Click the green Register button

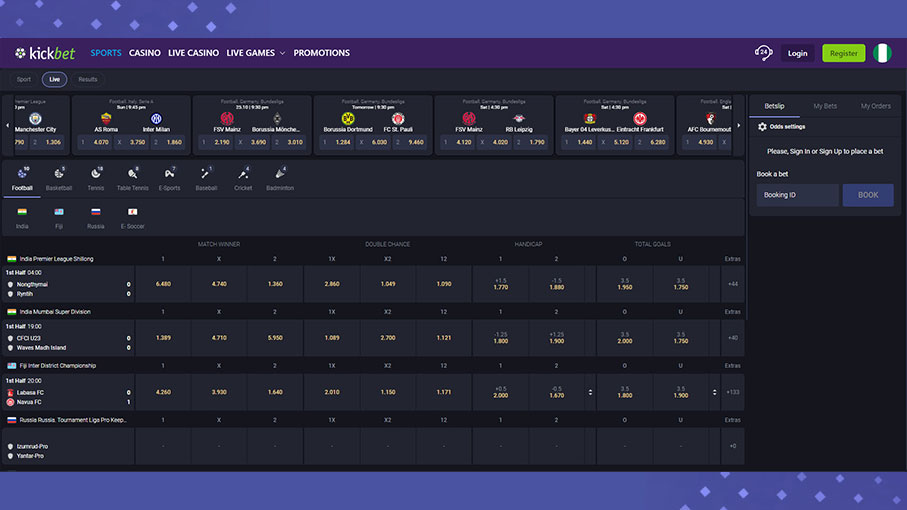click(843, 53)
